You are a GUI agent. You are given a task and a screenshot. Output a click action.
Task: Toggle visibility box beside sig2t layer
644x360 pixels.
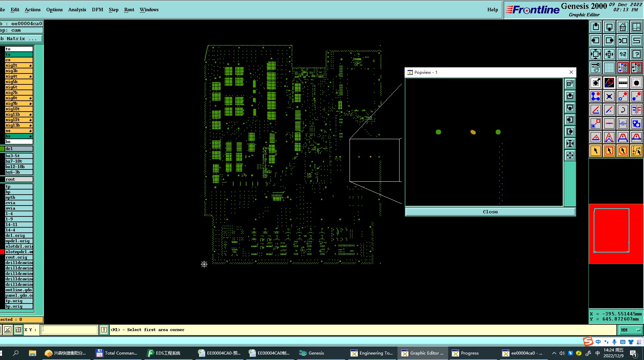coord(2,65)
